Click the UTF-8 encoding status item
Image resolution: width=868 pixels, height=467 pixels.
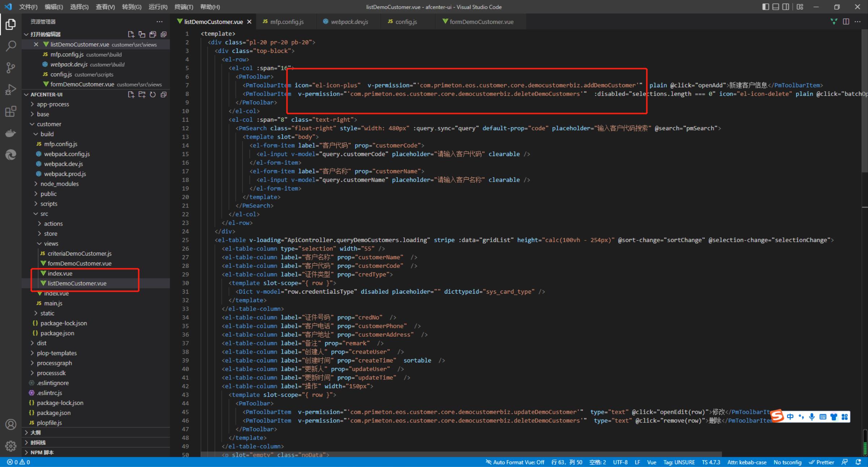tap(620, 462)
